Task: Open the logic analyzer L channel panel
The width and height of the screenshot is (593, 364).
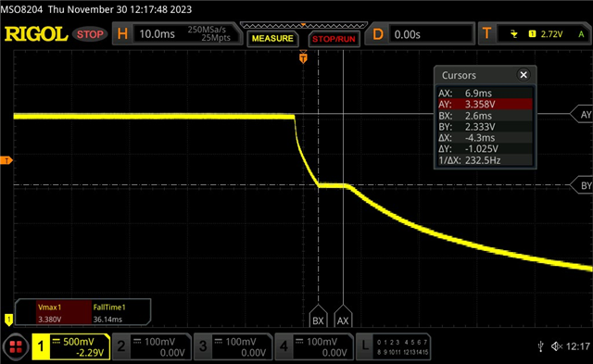Action: click(x=393, y=346)
